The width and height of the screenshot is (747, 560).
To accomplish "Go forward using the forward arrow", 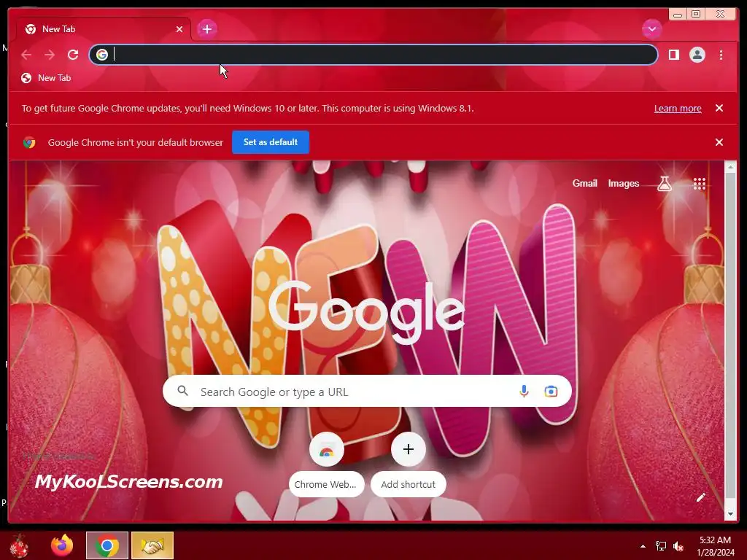I will click(x=50, y=55).
